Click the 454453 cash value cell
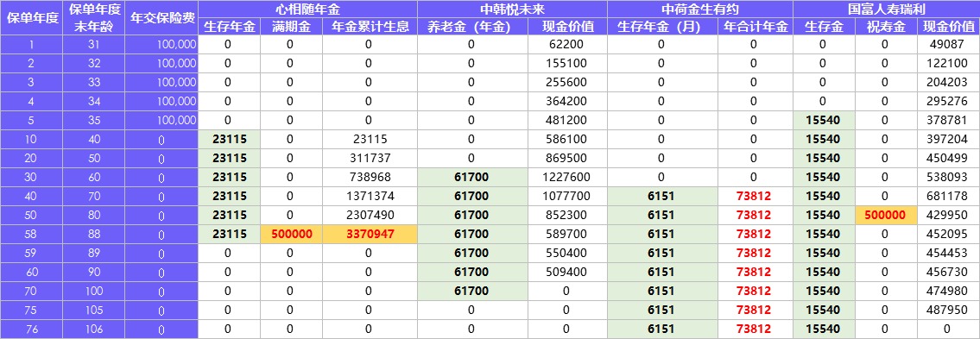The width and height of the screenshot is (980, 339). click(x=947, y=253)
